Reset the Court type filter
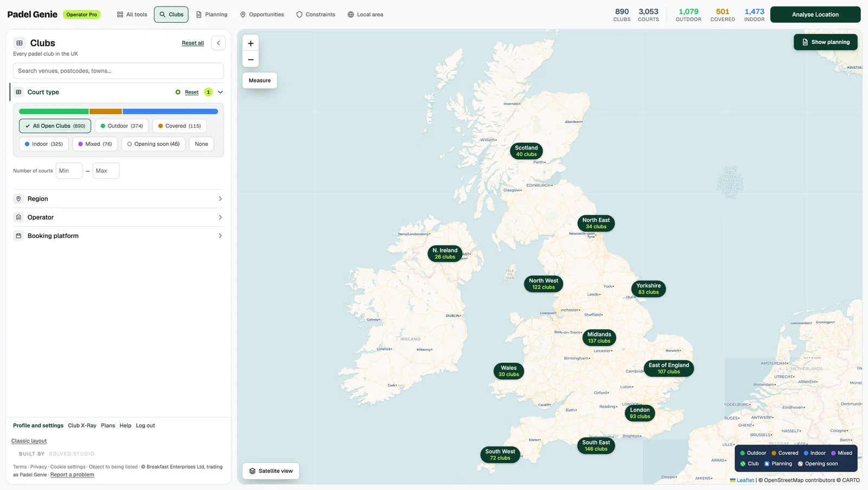 tap(192, 92)
